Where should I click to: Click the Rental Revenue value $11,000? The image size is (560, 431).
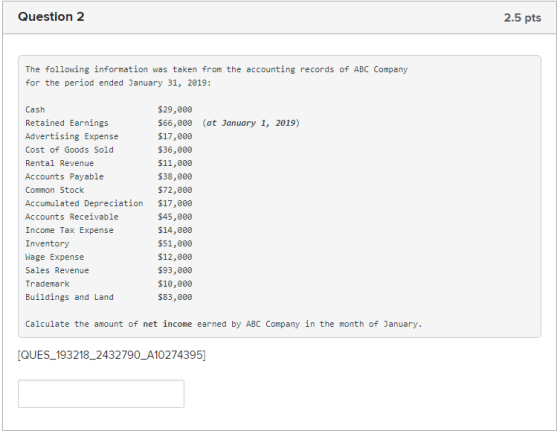pos(175,163)
